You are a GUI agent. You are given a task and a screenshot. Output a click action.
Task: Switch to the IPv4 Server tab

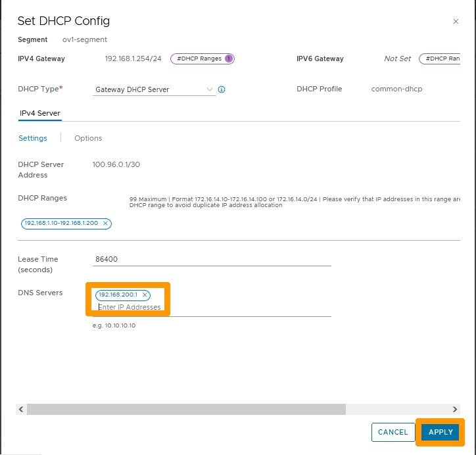[x=40, y=113]
